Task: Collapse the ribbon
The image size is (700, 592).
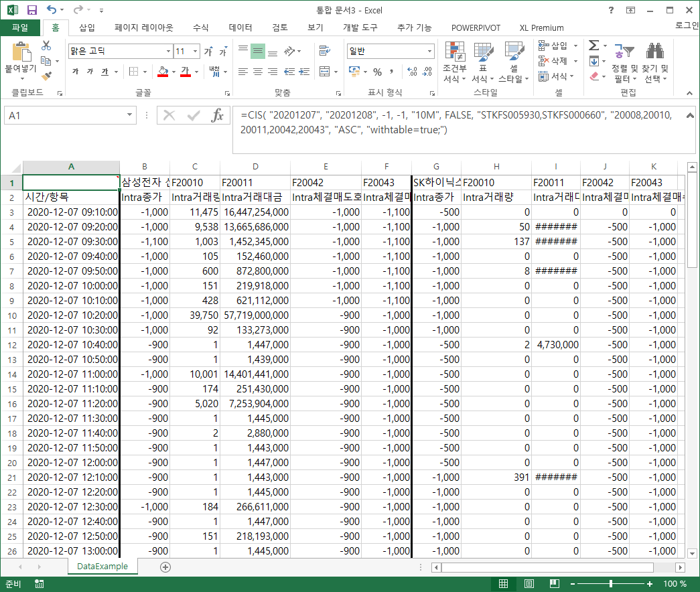Action: (690, 93)
